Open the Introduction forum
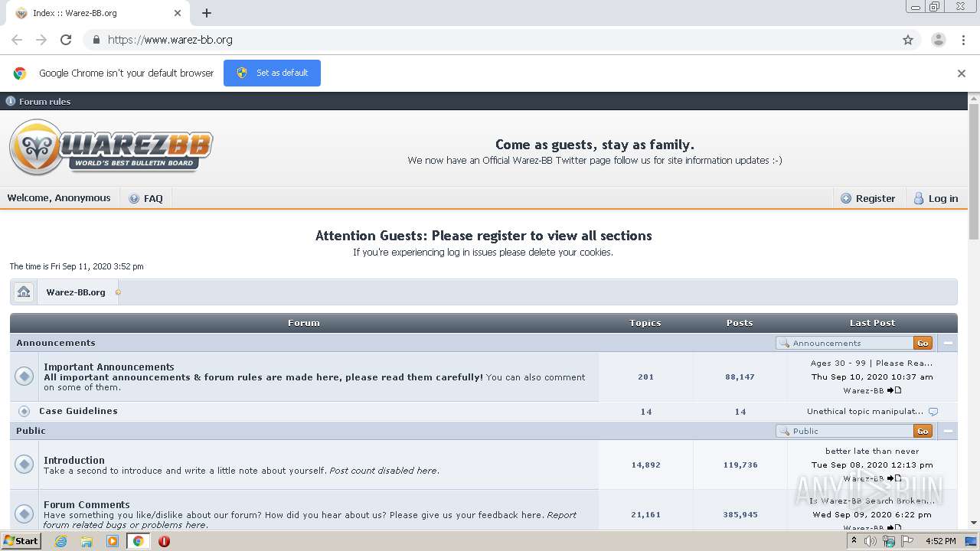The width and height of the screenshot is (980, 551). 74,460
